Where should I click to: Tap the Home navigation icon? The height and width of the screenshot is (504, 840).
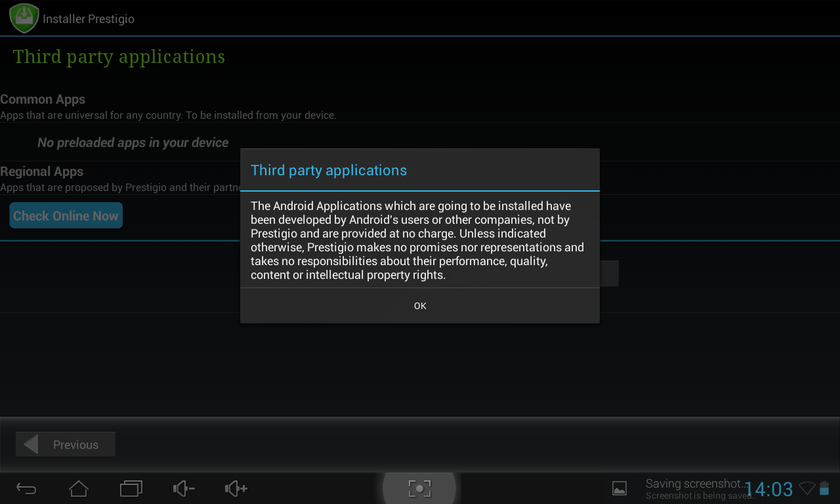(79, 488)
